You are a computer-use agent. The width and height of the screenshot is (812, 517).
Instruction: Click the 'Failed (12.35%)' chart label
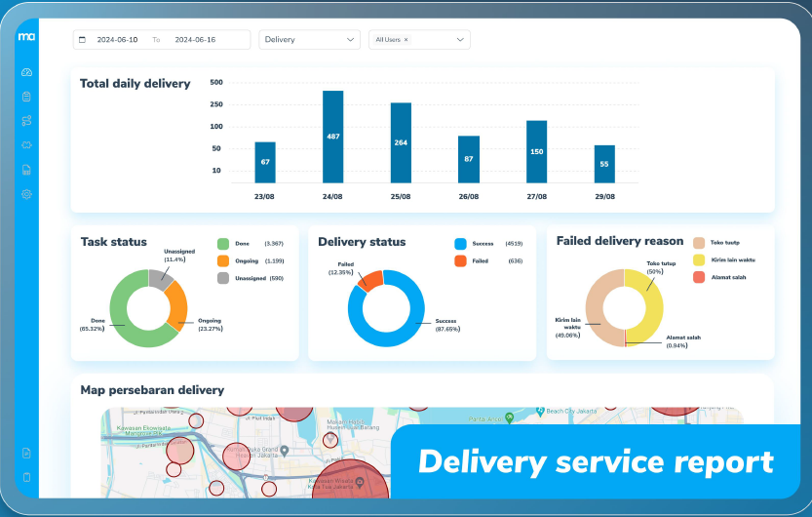341,268
